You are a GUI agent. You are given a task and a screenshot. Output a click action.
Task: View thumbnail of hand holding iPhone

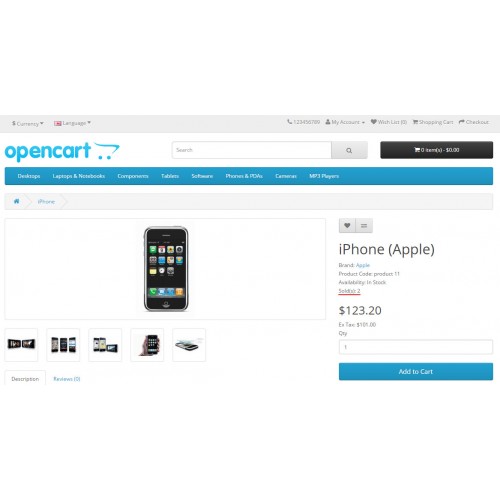(147, 345)
